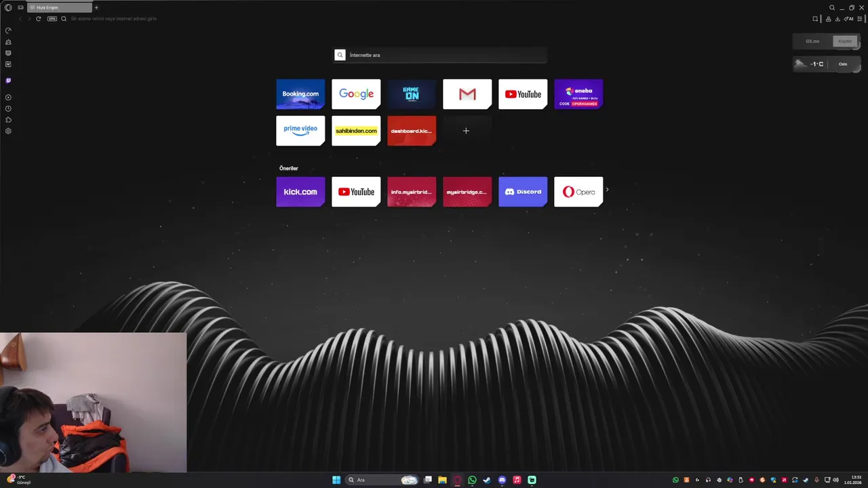Open Discord suggestion tile
Viewport: 868px width, 488px height.
tap(523, 192)
